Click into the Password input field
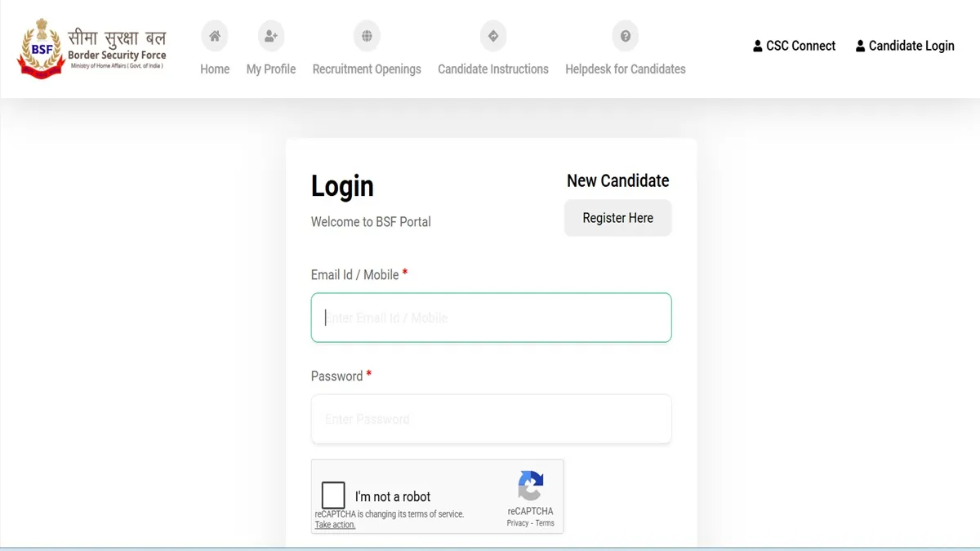 (491, 419)
